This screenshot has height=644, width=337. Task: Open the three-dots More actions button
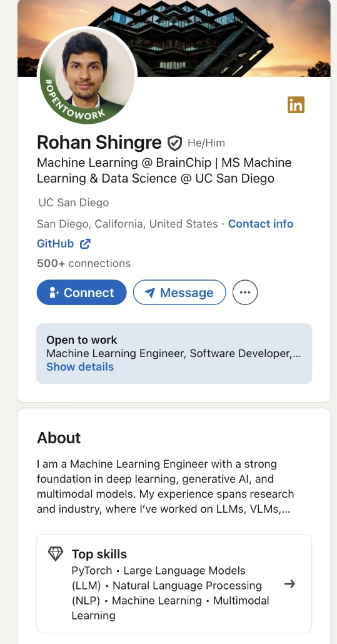click(245, 293)
